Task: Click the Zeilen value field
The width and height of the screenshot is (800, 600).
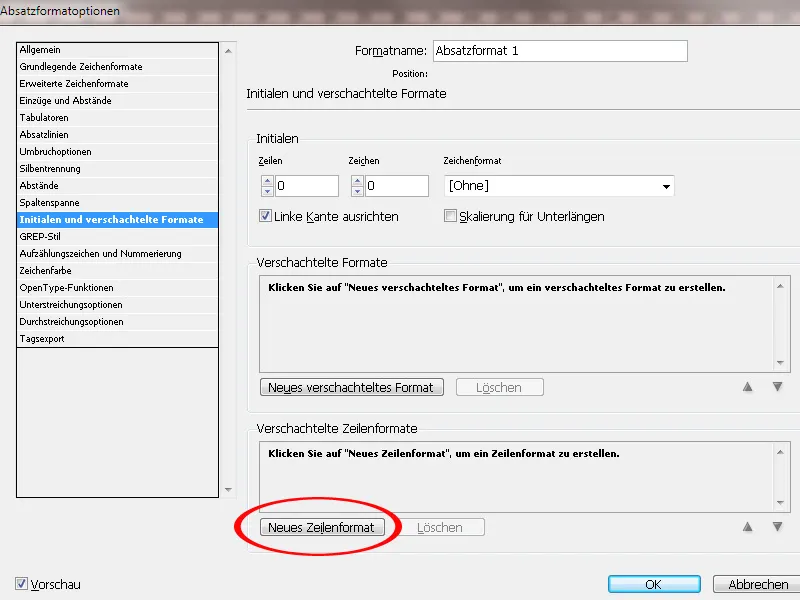Action: point(307,186)
